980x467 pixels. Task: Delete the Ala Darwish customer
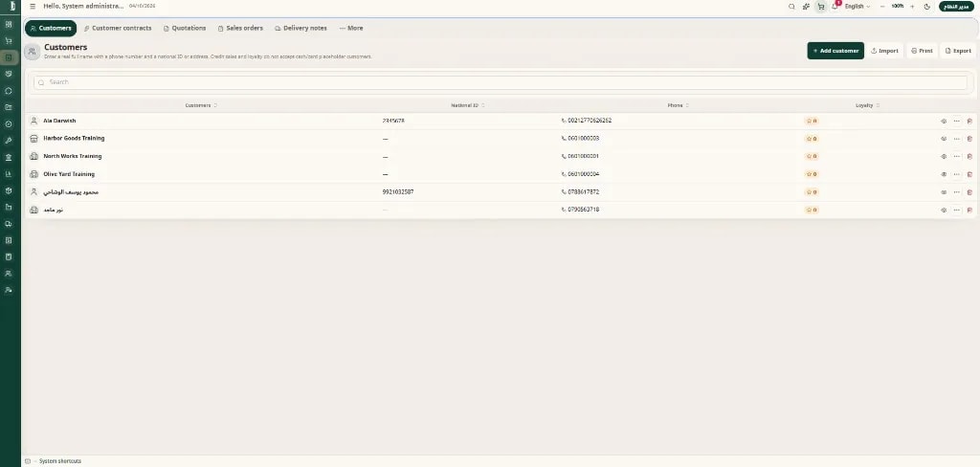969,122
